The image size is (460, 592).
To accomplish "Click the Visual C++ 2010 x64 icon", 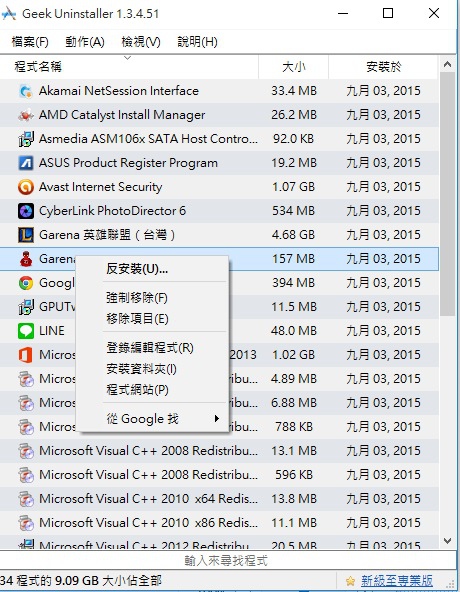I will coord(26,499).
